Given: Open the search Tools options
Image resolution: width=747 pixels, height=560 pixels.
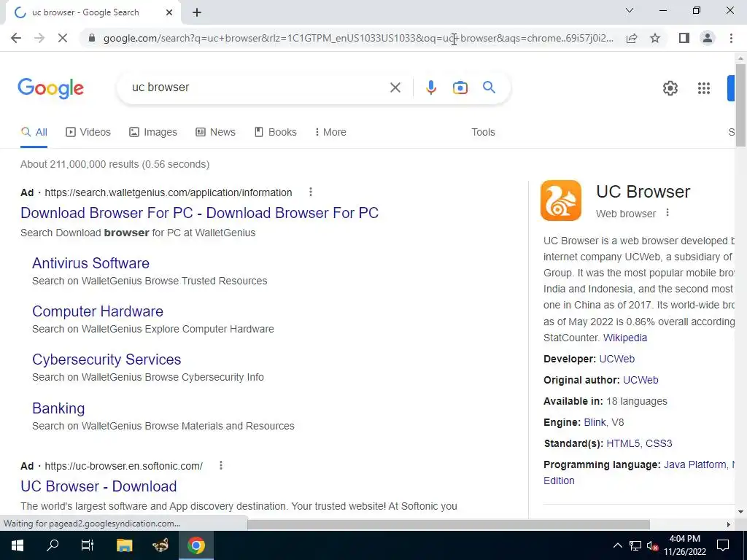Looking at the screenshot, I should coord(483,132).
